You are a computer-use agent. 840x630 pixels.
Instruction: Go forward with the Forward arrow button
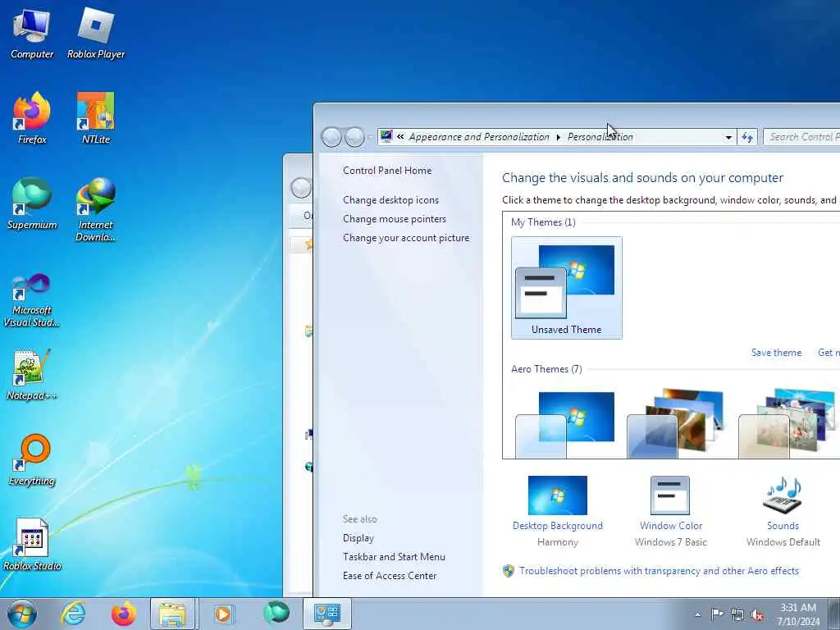point(354,137)
